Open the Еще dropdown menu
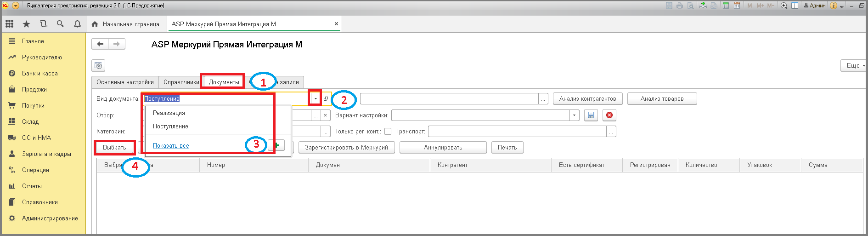 854,66
